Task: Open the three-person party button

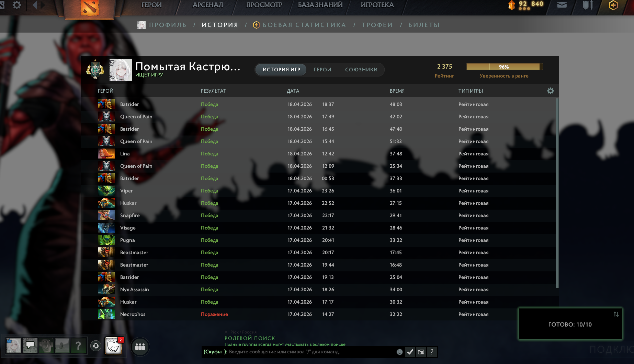Action: (x=140, y=347)
